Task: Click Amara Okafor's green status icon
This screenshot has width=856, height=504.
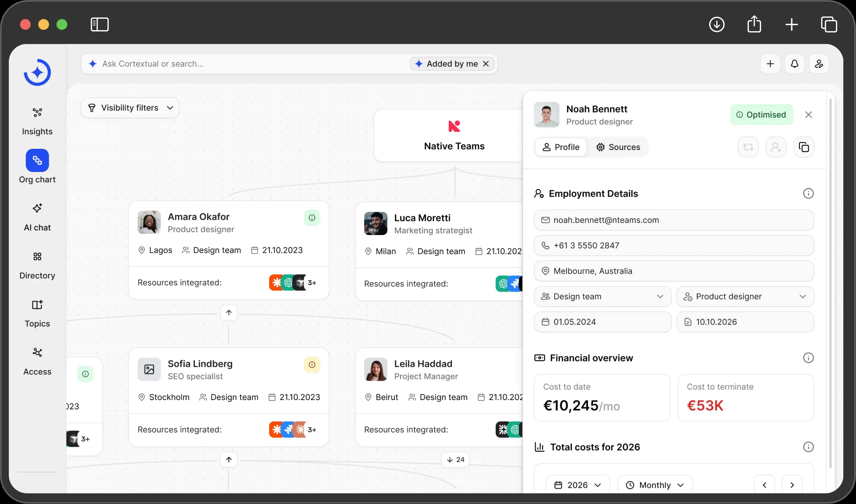Action: tap(312, 218)
